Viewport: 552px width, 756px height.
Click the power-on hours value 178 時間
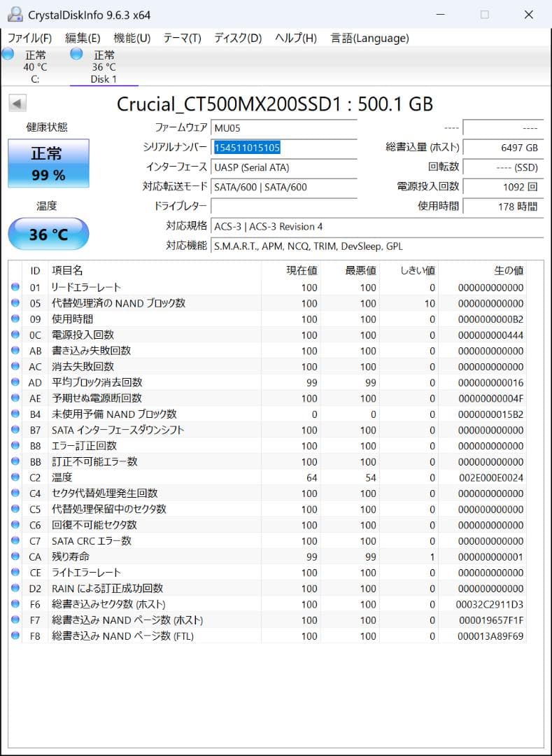click(503, 206)
